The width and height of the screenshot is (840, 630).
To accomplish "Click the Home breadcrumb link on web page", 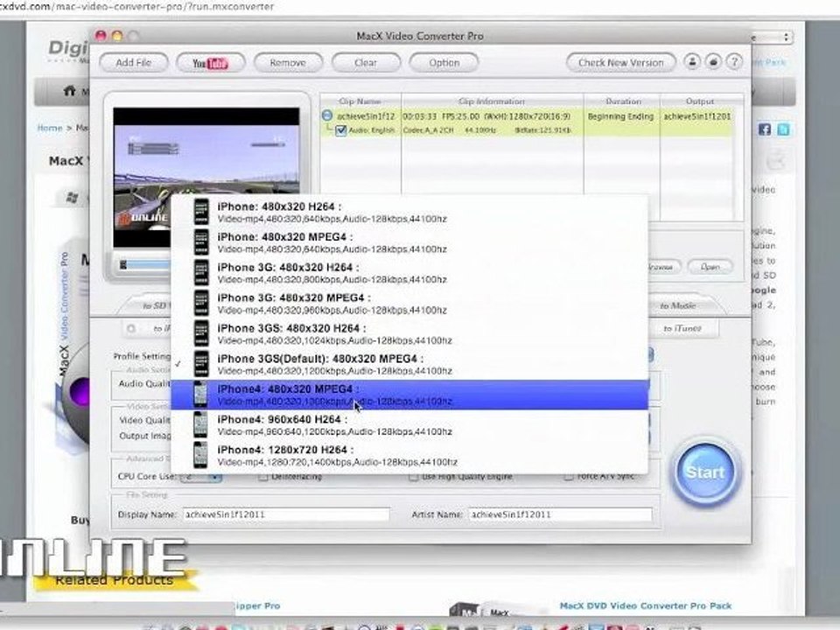I will point(50,128).
